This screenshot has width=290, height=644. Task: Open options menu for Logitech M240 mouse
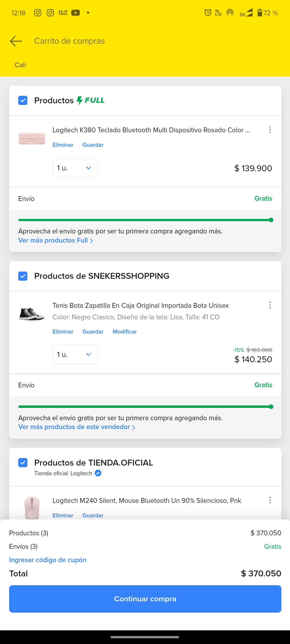click(270, 500)
